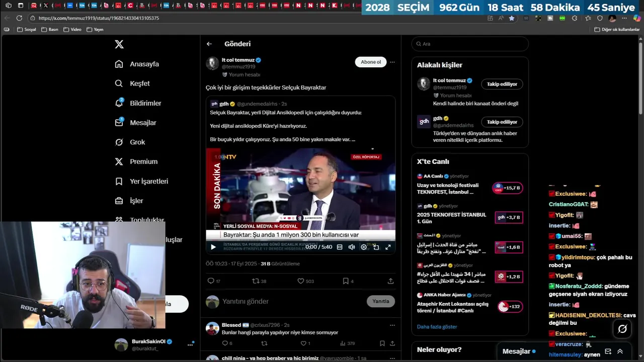
Task: Open the Grok floating button
Action: (x=622, y=329)
